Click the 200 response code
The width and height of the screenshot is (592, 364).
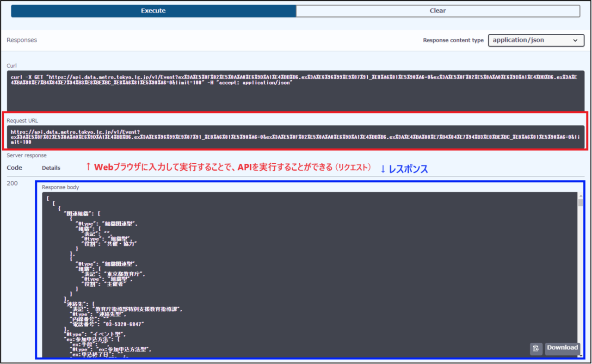click(x=12, y=183)
